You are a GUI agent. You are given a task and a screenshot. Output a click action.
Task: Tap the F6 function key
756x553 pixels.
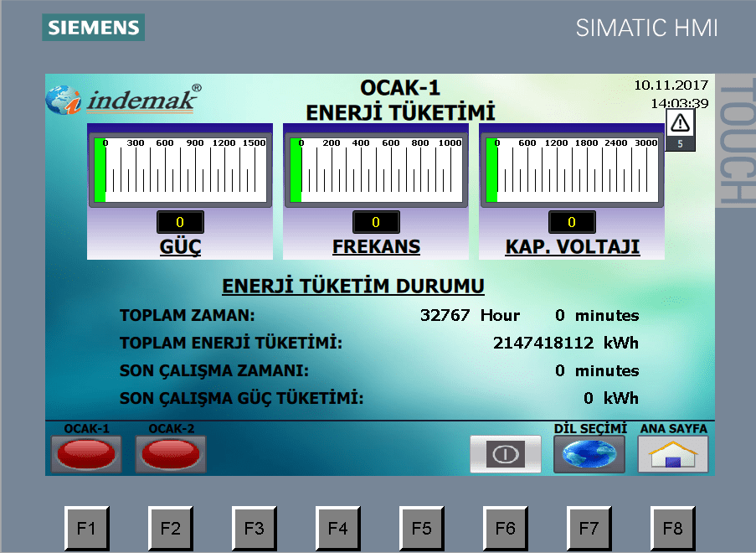(506, 529)
